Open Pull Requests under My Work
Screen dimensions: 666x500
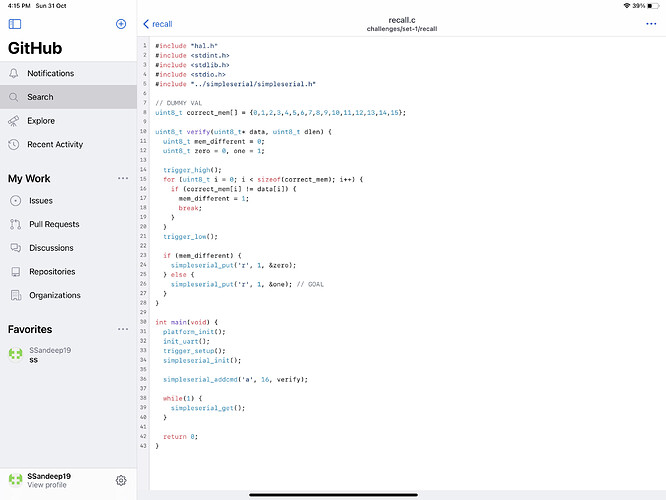pyautogui.click(x=68, y=224)
